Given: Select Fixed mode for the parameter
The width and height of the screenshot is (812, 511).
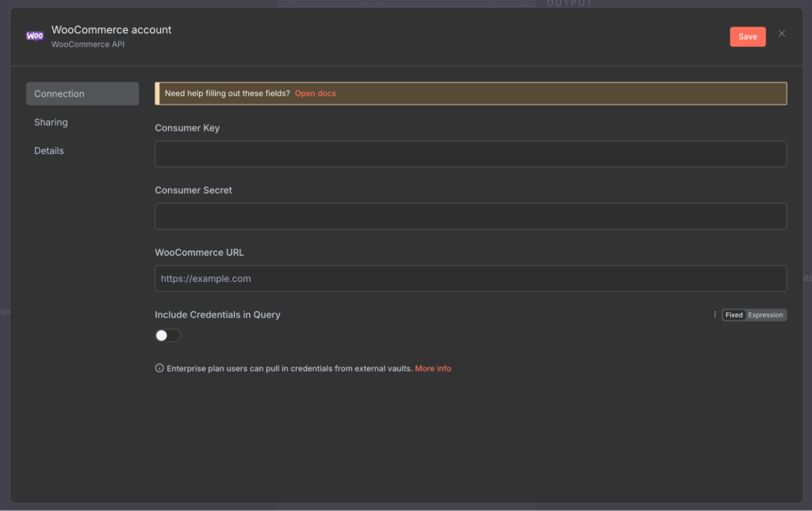Looking at the screenshot, I should [734, 315].
